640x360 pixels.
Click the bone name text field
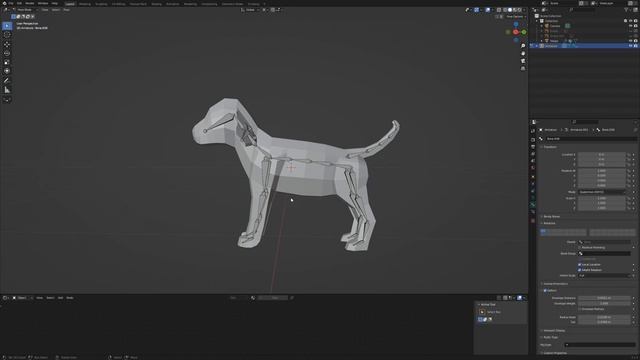pyautogui.click(x=591, y=139)
